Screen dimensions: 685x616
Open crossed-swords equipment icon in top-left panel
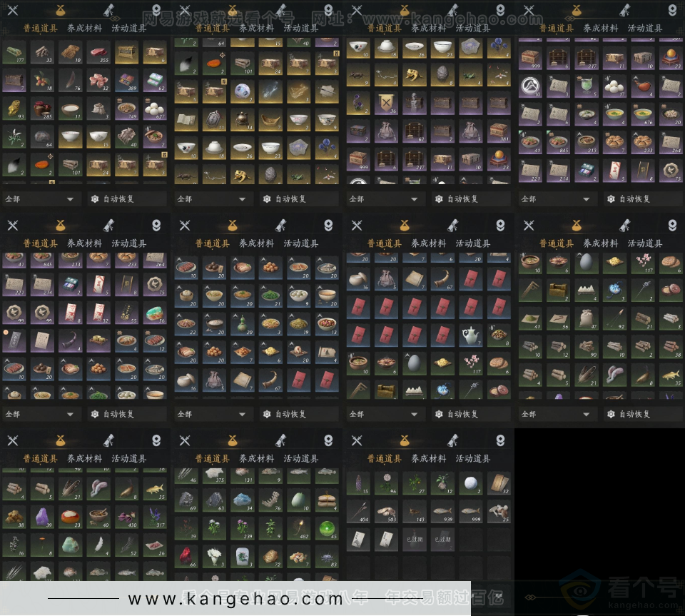13,9
